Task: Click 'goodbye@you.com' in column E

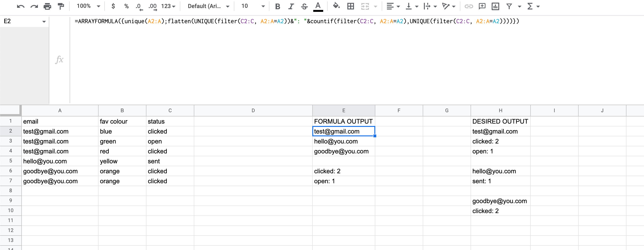Action: [x=344, y=151]
